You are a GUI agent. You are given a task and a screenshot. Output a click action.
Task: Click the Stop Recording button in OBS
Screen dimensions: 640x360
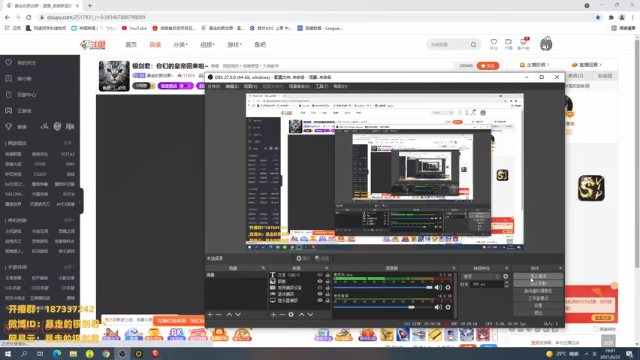click(538, 283)
